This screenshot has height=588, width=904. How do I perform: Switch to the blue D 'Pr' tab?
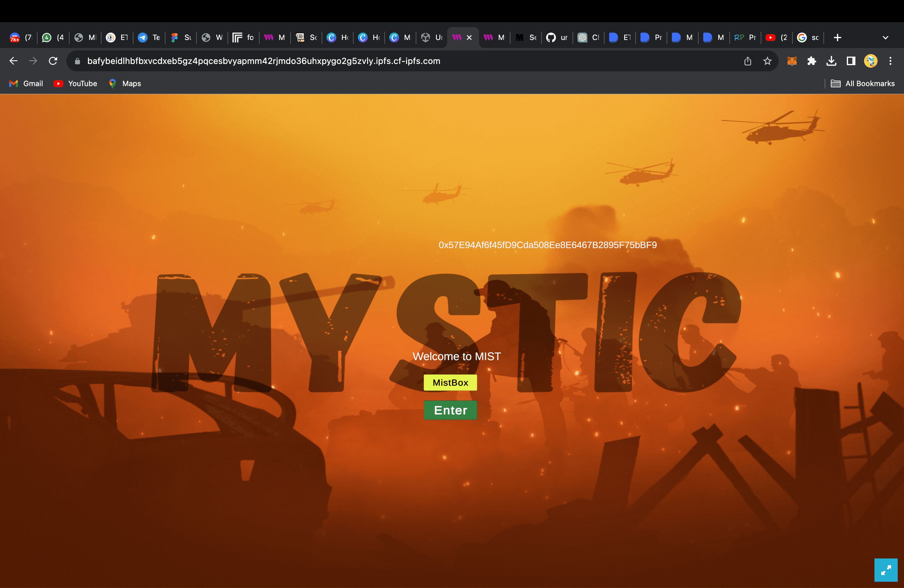[x=652, y=38]
